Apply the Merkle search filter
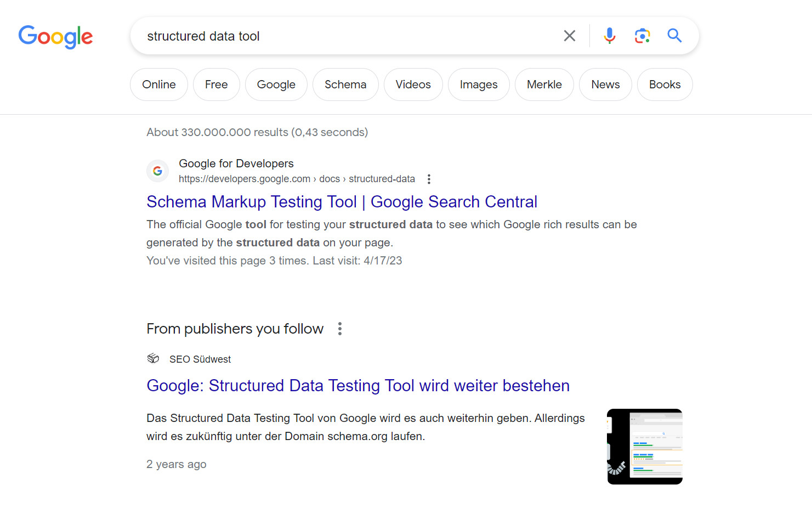 pos(544,84)
